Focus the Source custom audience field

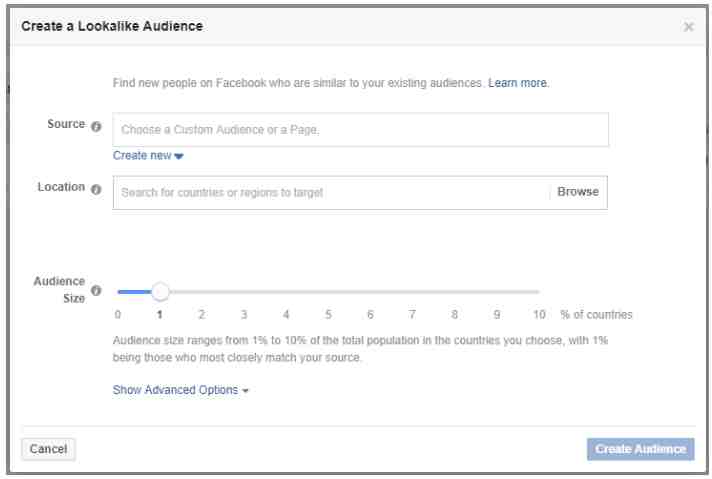(361, 130)
